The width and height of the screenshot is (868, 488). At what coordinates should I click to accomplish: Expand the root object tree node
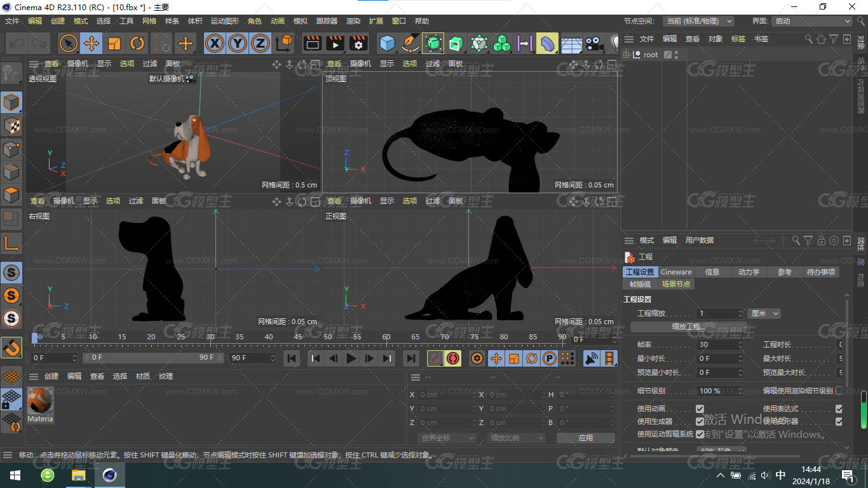[x=627, y=55]
